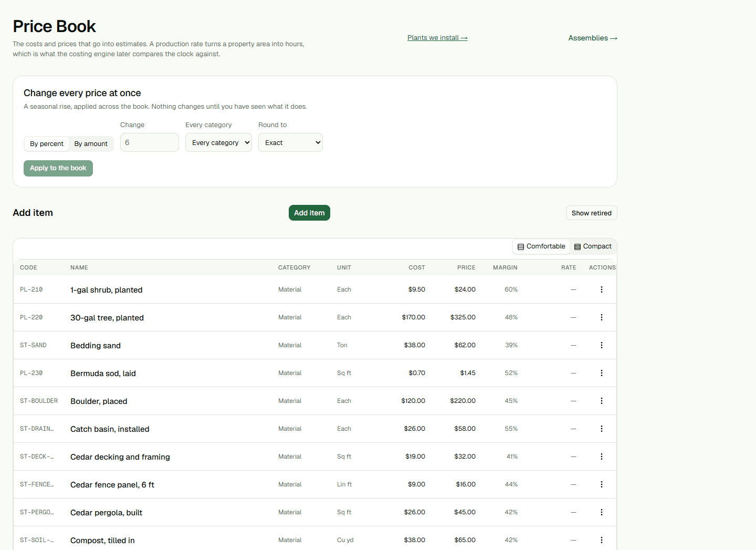Click the Margin column header
Image resolution: width=756 pixels, height=550 pixels.
click(x=505, y=267)
